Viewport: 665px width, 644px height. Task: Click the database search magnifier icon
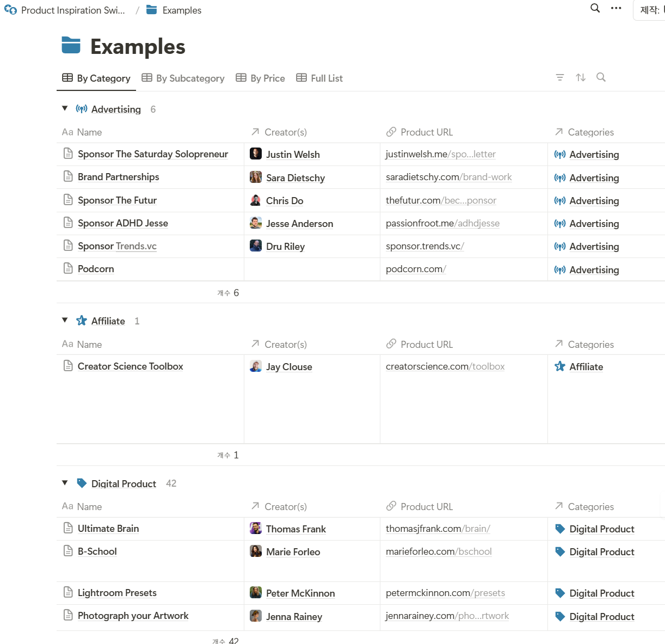[x=601, y=77]
